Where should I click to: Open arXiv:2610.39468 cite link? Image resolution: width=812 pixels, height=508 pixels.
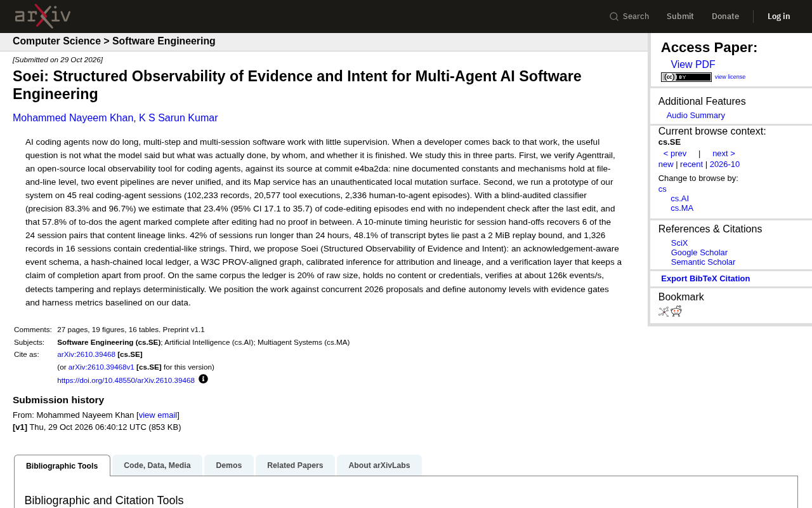coord(86,354)
